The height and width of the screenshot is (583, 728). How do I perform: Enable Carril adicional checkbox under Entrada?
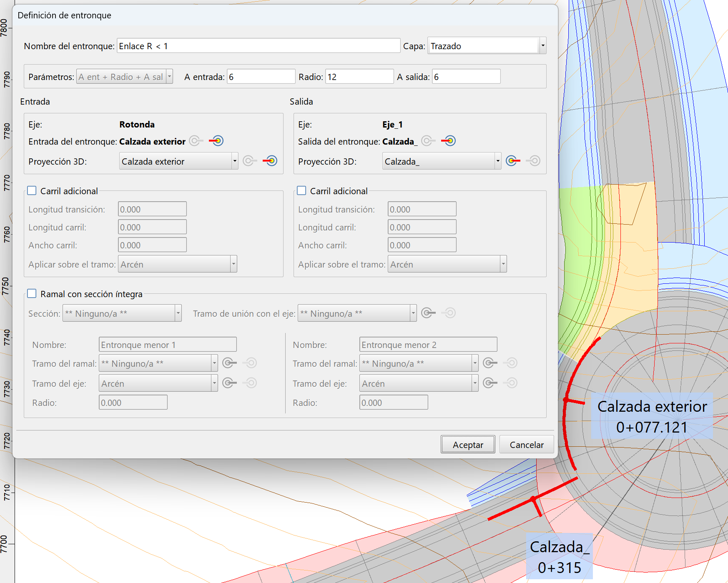[32, 191]
